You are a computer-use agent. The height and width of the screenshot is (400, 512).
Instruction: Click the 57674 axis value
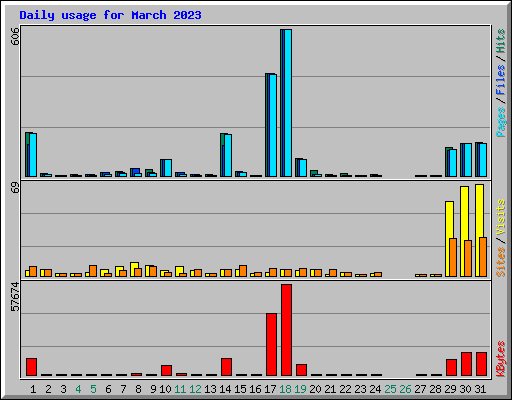[15, 297]
